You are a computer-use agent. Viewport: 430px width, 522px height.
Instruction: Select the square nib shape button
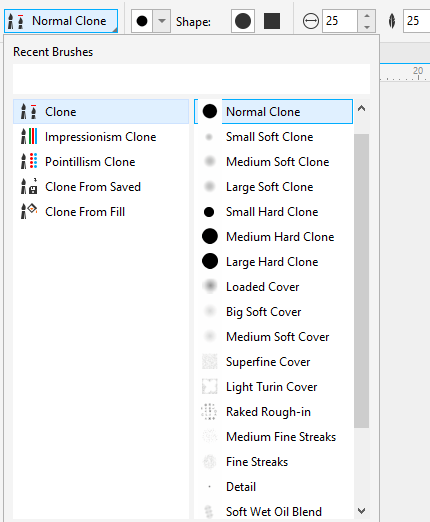[x=272, y=21]
